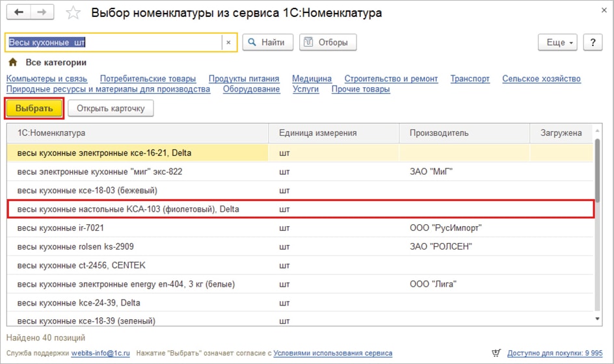614x364 pixels.
Task: Click the home icon beside Все категории
Action: 12,63
